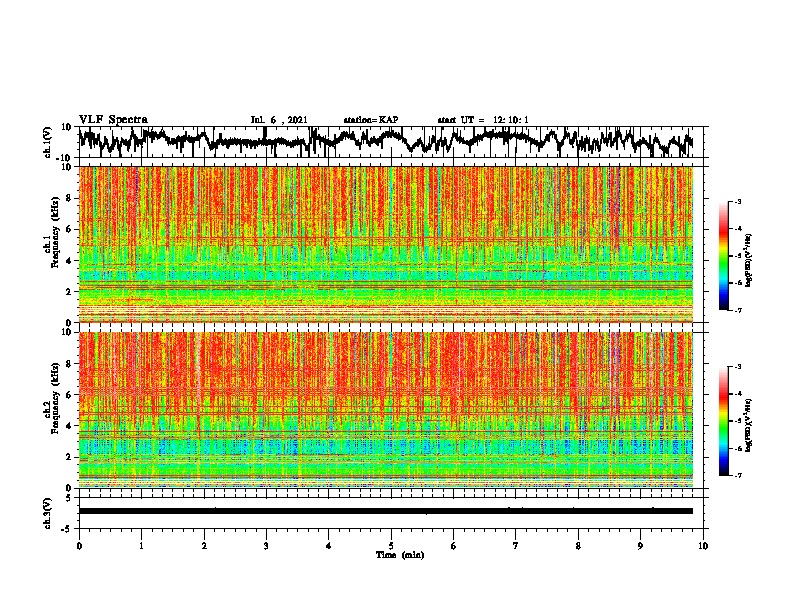Click inside the ch.1 spectrogram panel

386,244
